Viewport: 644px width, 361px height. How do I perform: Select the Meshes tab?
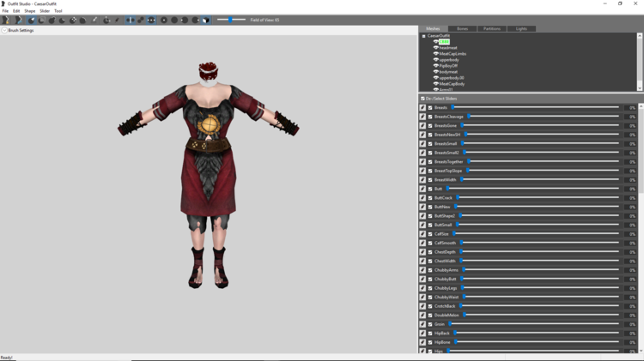point(433,28)
